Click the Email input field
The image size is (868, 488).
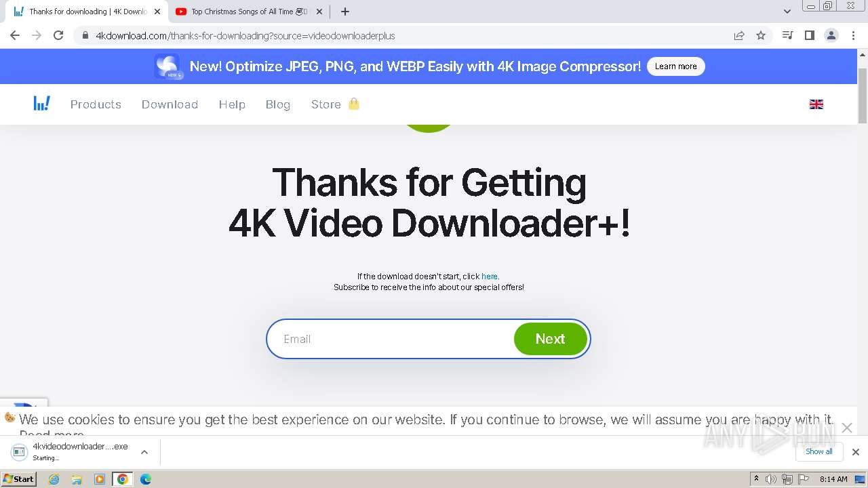[x=392, y=339]
